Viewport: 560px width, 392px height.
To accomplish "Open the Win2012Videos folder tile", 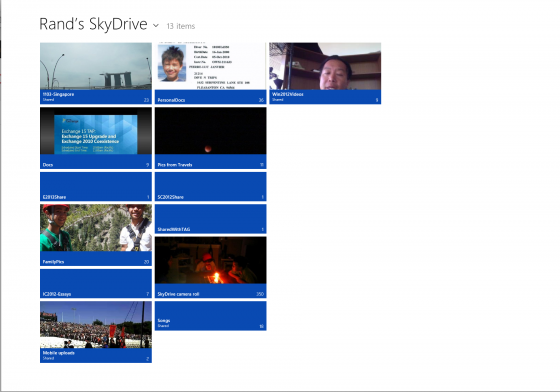I will 325,73.
